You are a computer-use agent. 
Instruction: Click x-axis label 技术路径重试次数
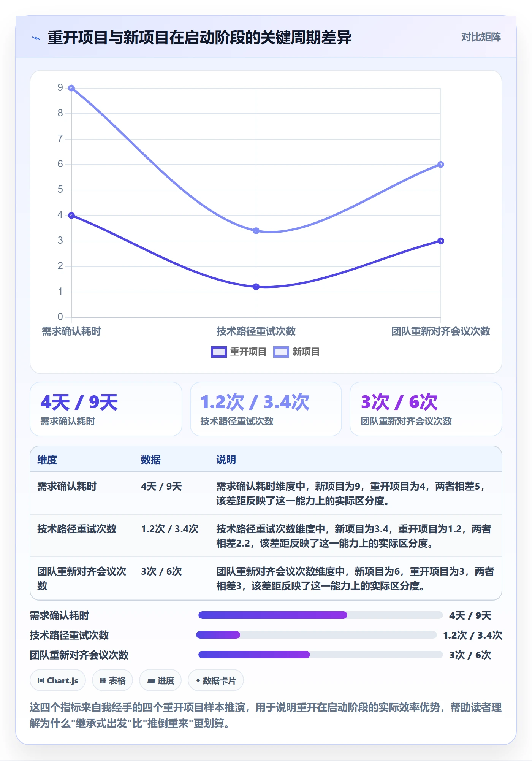click(x=256, y=331)
